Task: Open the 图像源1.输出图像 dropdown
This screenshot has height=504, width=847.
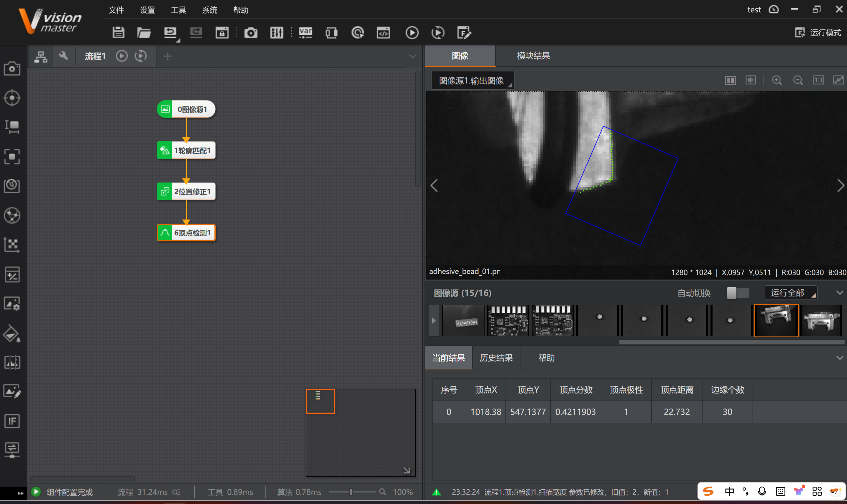Action: click(472, 81)
